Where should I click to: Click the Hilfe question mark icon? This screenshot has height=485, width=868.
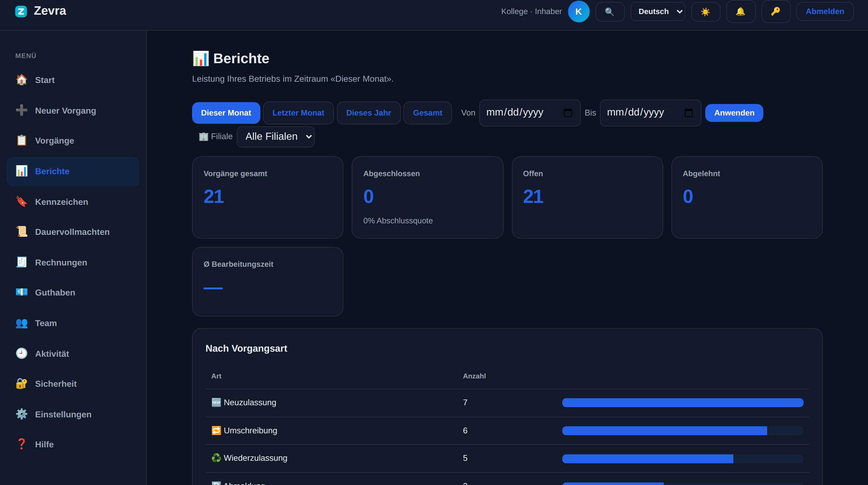tap(22, 444)
